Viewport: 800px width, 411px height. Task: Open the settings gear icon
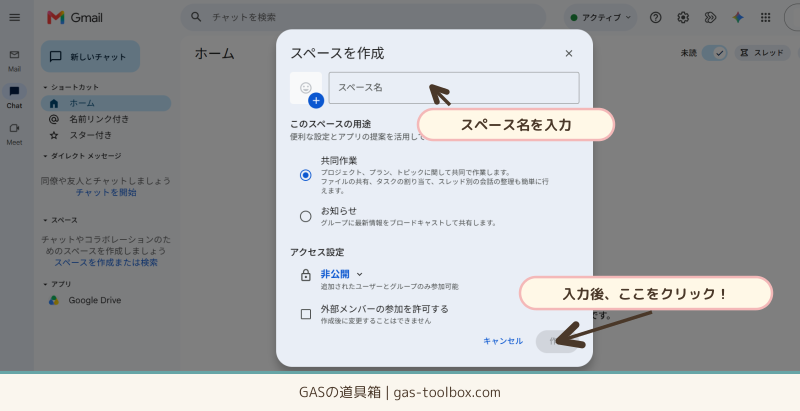(683, 18)
